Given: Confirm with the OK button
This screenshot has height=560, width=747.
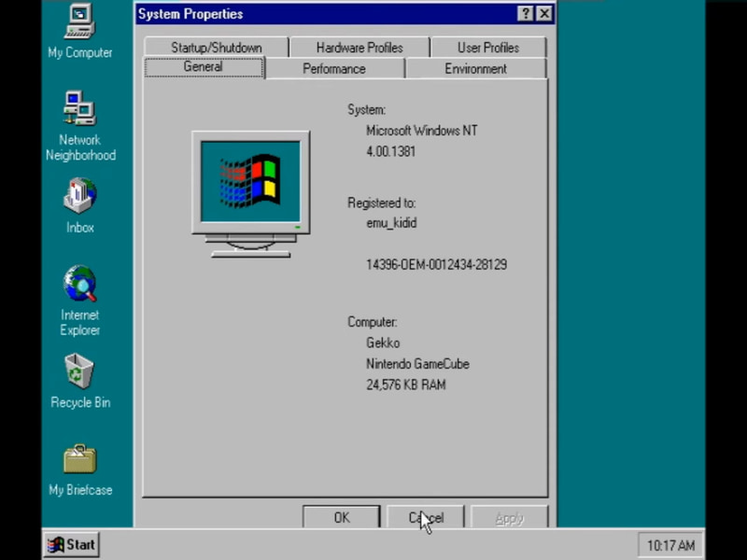Looking at the screenshot, I should (x=342, y=517).
